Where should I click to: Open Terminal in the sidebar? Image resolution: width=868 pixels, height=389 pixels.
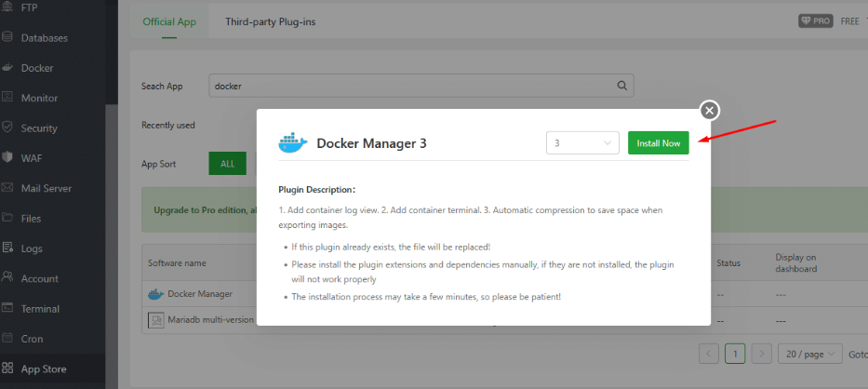(x=40, y=308)
